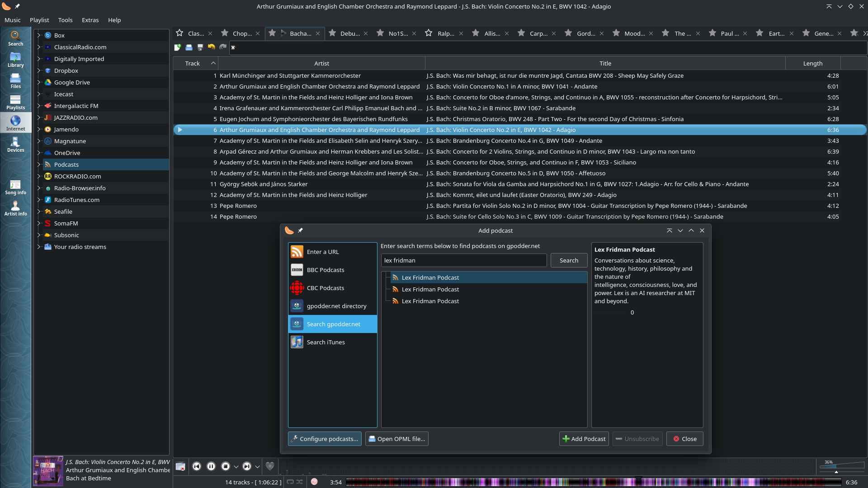Toggle repeat mode in status bar
Screen dimensions: 868x488
point(290,482)
